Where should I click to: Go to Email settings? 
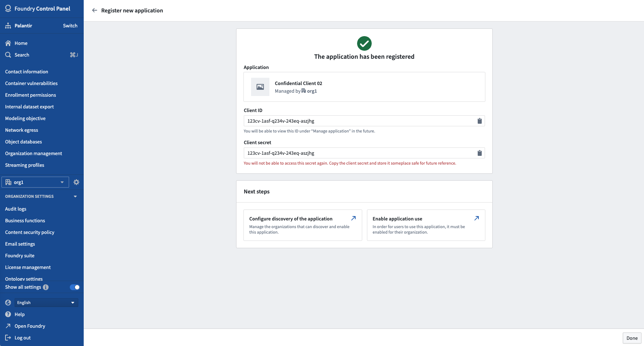click(x=20, y=244)
